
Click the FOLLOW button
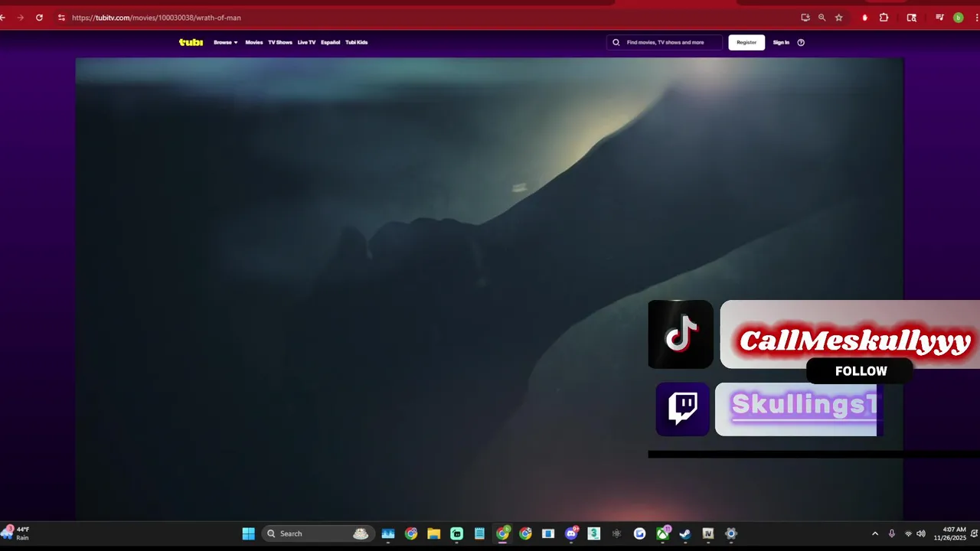[x=861, y=371]
